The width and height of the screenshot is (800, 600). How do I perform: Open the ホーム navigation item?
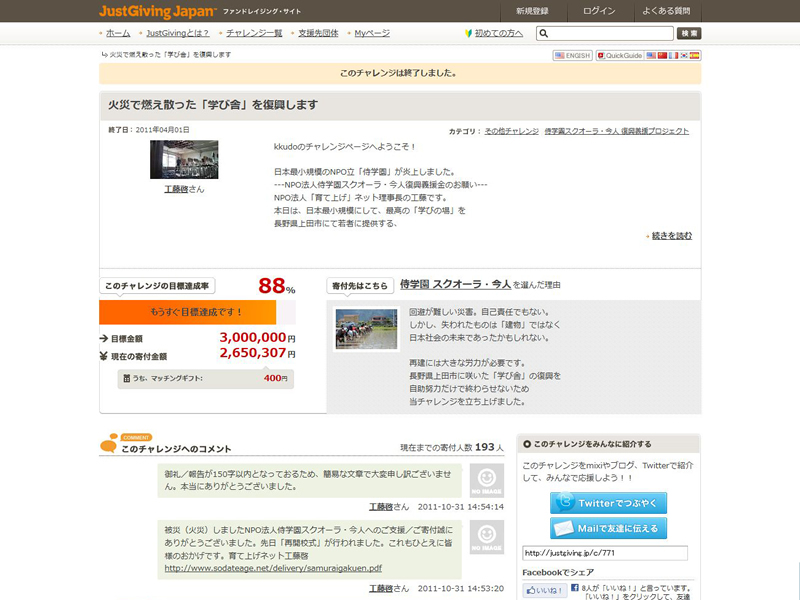118,33
